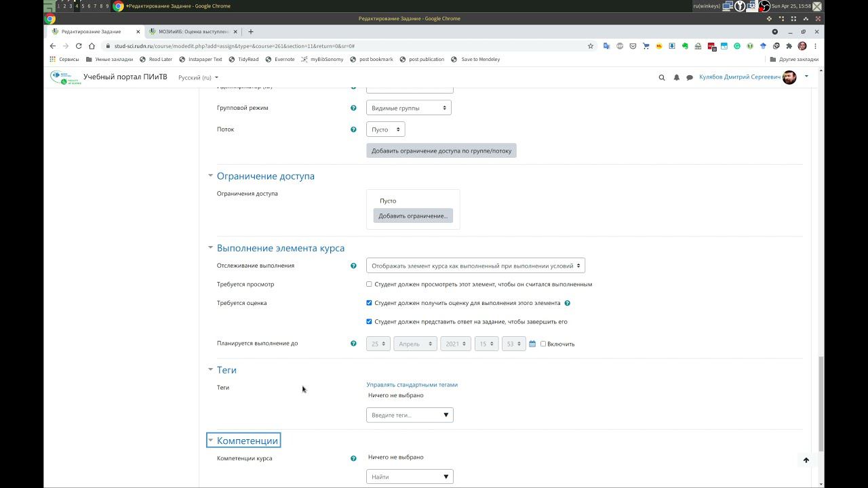
Task: Open the month dropdown showing Апрель
Action: [415, 344]
